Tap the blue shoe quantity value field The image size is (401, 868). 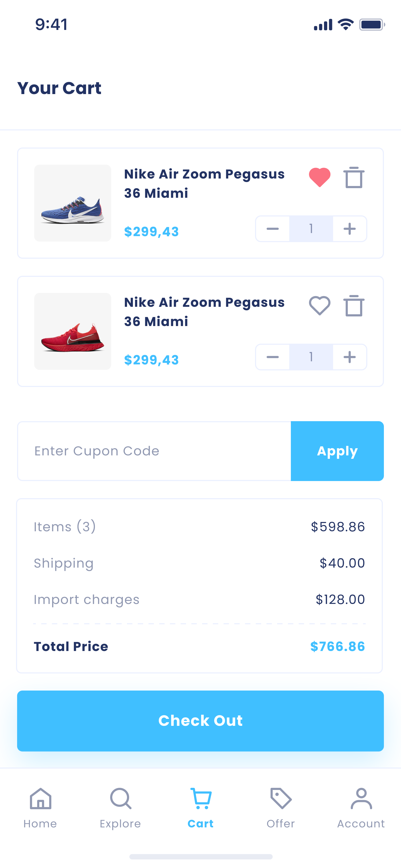pos(311,229)
